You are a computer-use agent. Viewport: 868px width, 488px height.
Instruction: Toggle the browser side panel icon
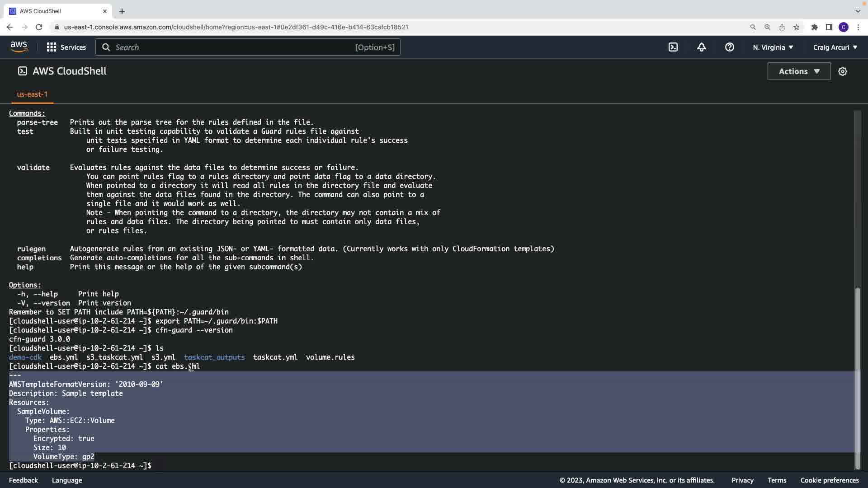click(x=829, y=27)
